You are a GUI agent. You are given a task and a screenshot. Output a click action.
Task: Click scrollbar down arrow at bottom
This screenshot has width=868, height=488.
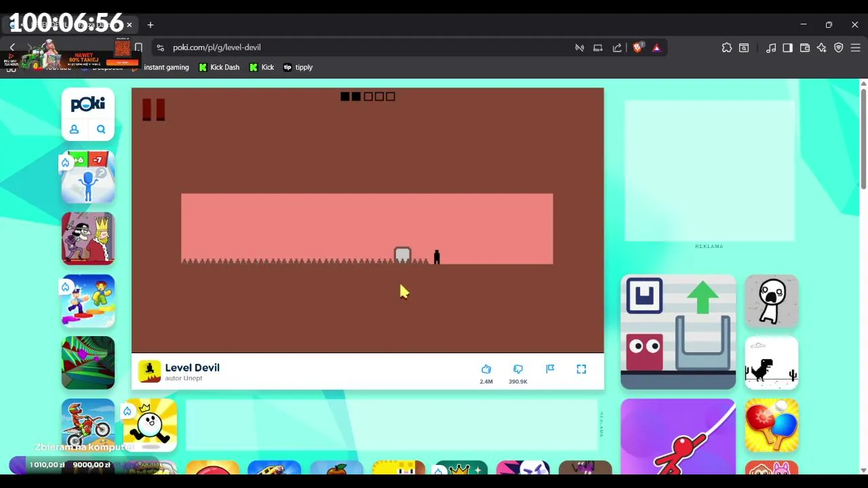tap(863, 470)
